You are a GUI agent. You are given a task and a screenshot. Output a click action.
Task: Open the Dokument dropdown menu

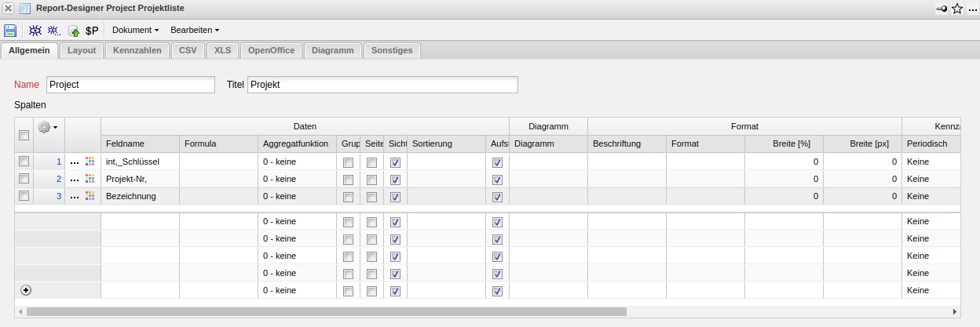(135, 31)
